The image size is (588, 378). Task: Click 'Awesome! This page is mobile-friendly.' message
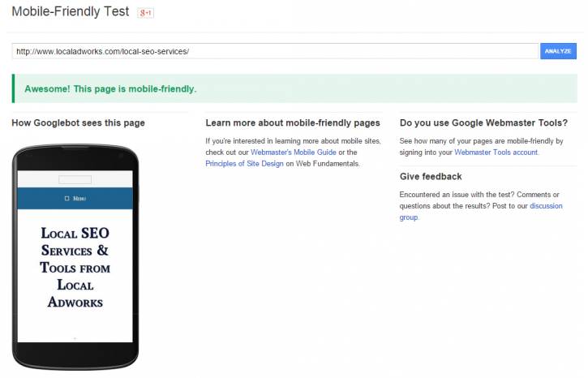(x=110, y=89)
